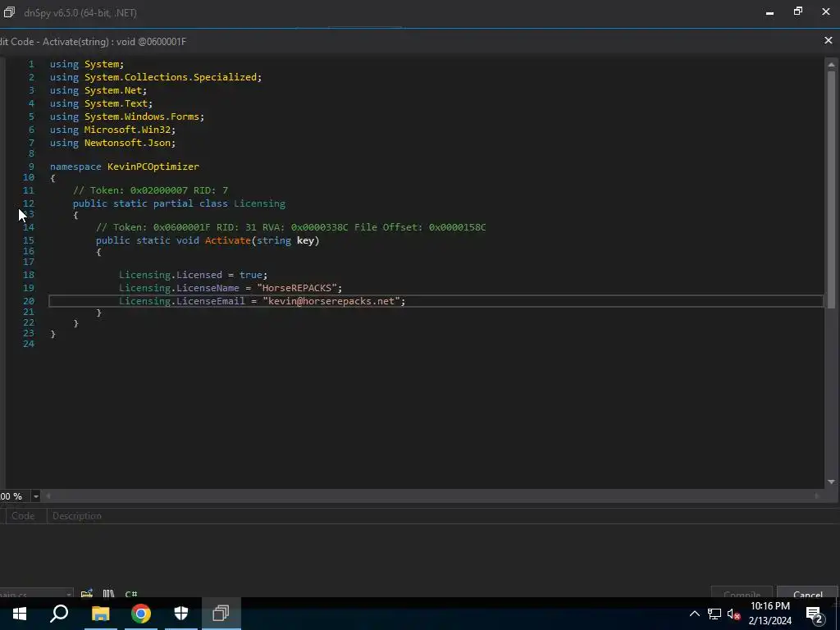
Task: Click 'using System.Windows.Forms;' line
Action: click(x=127, y=116)
